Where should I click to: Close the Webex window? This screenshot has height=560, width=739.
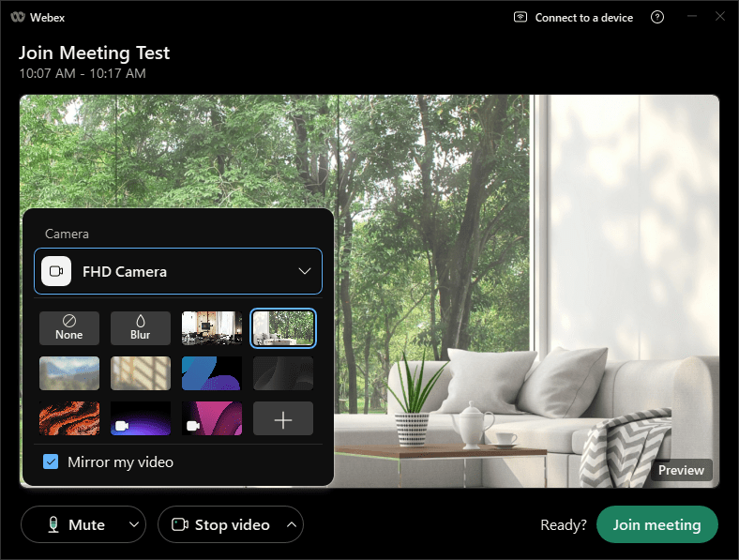(720, 17)
